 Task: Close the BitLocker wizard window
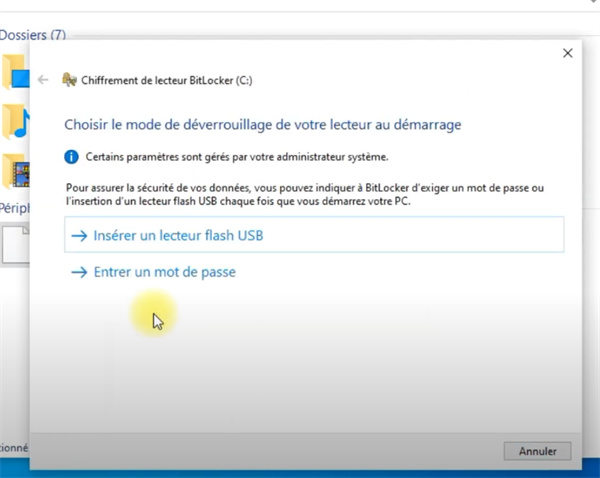[568, 53]
